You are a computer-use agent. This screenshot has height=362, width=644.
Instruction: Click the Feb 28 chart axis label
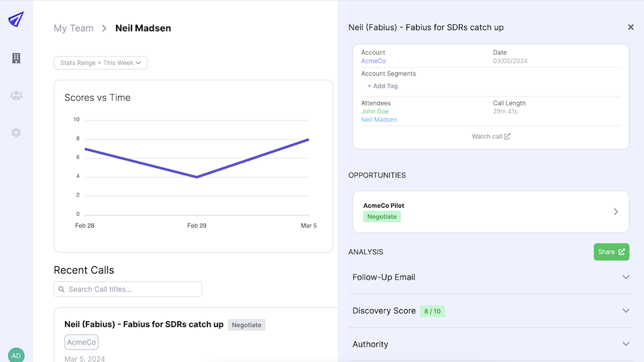[85, 226]
